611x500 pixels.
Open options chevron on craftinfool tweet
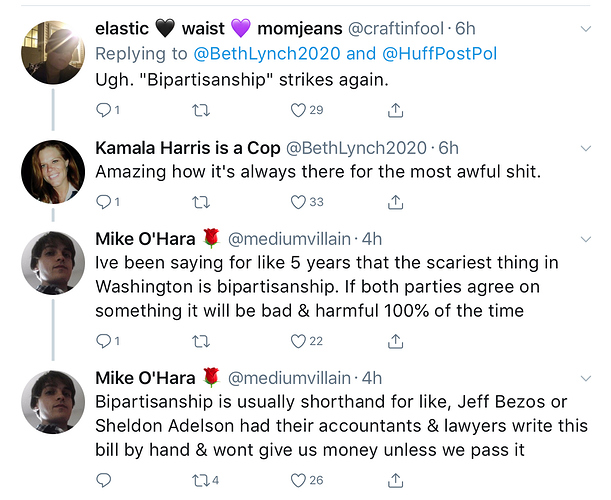point(586,29)
